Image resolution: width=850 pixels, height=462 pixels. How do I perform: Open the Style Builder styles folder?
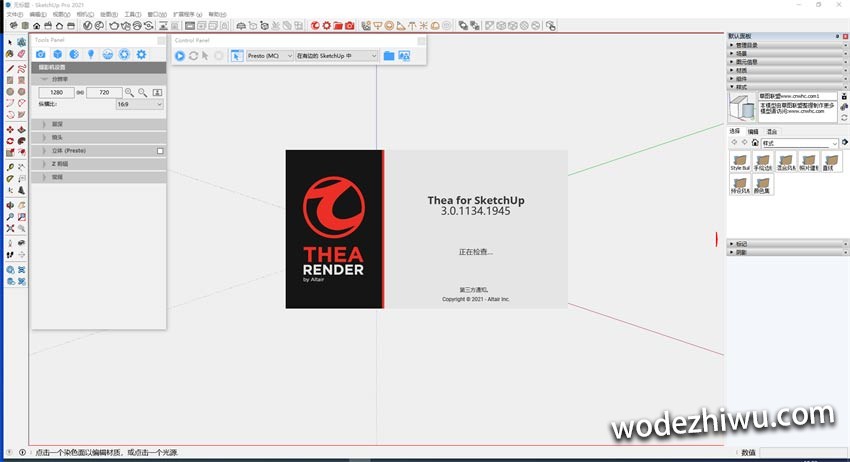tap(739, 162)
